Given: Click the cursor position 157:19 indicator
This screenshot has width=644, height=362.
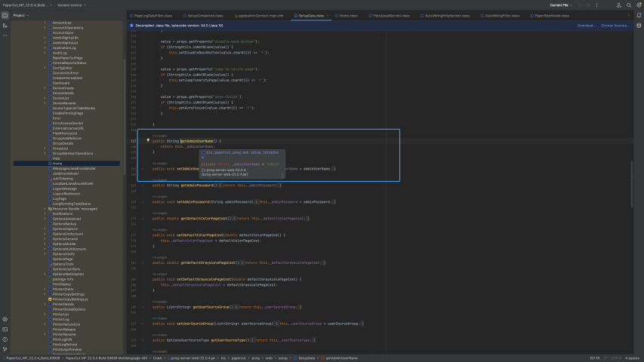Looking at the screenshot, I should [594, 358].
